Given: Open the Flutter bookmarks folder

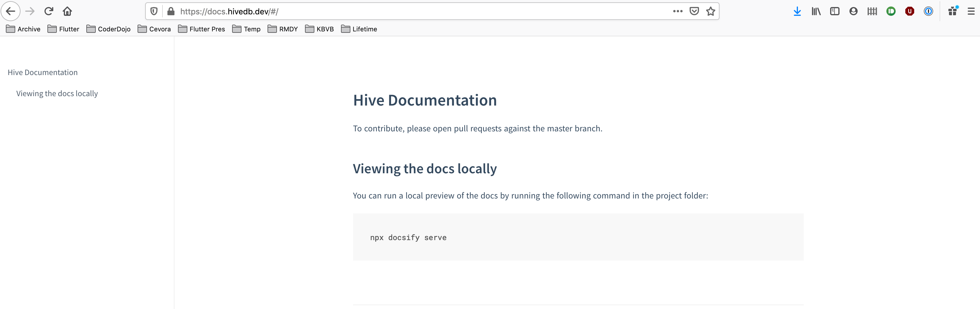Looking at the screenshot, I should click(63, 29).
